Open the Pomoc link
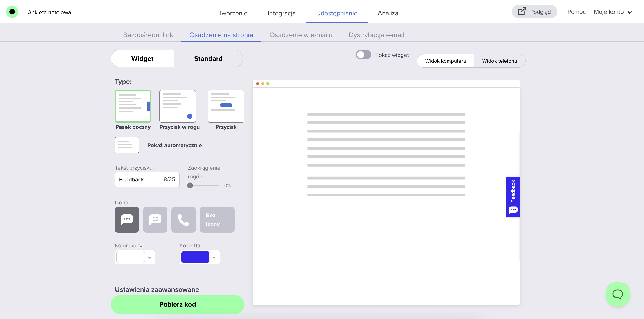 click(x=576, y=12)
